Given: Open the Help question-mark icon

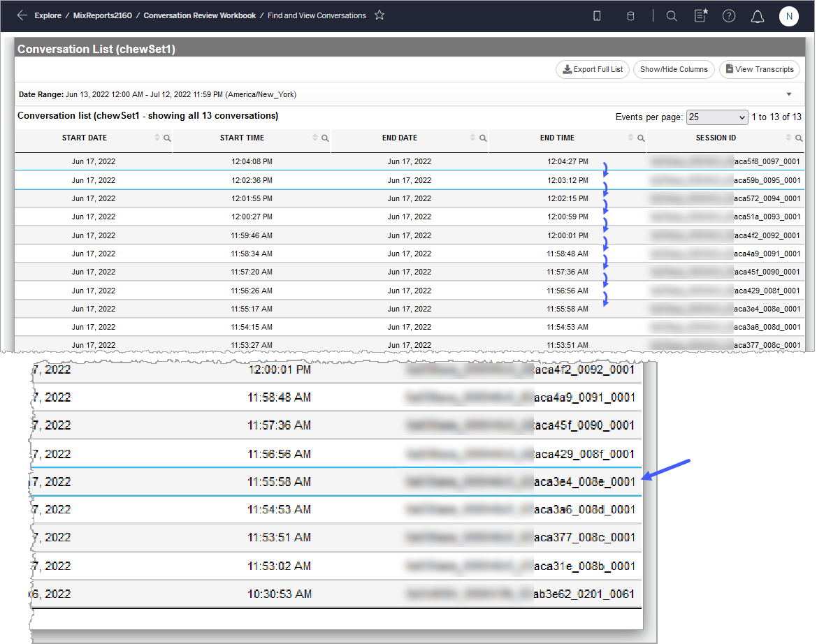Looking at the screenshot, I should click(729, 16).
